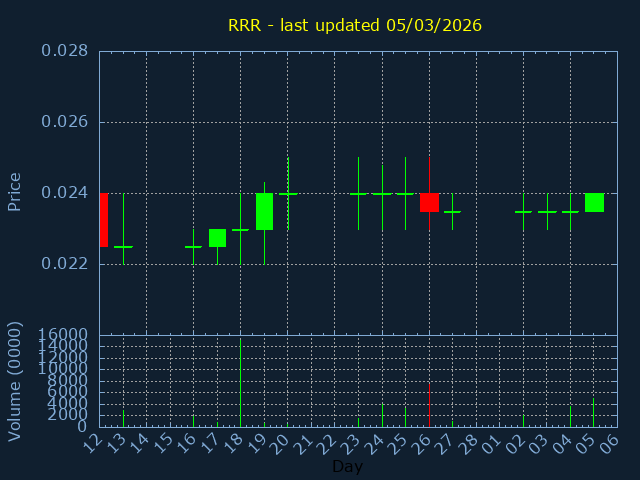Click the 0.022 price tick label

point(64,264)
